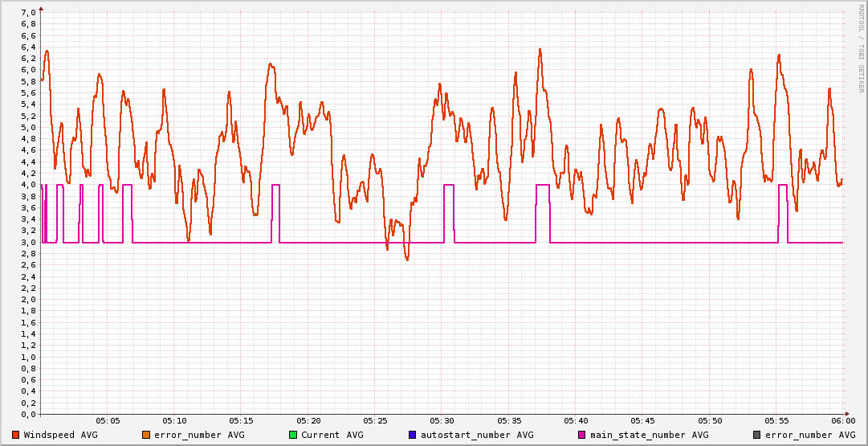This screenshot has height=446, width=868.
Task: Click the 5,0 value on the y-axis
Action: click(x=27, y=128)
